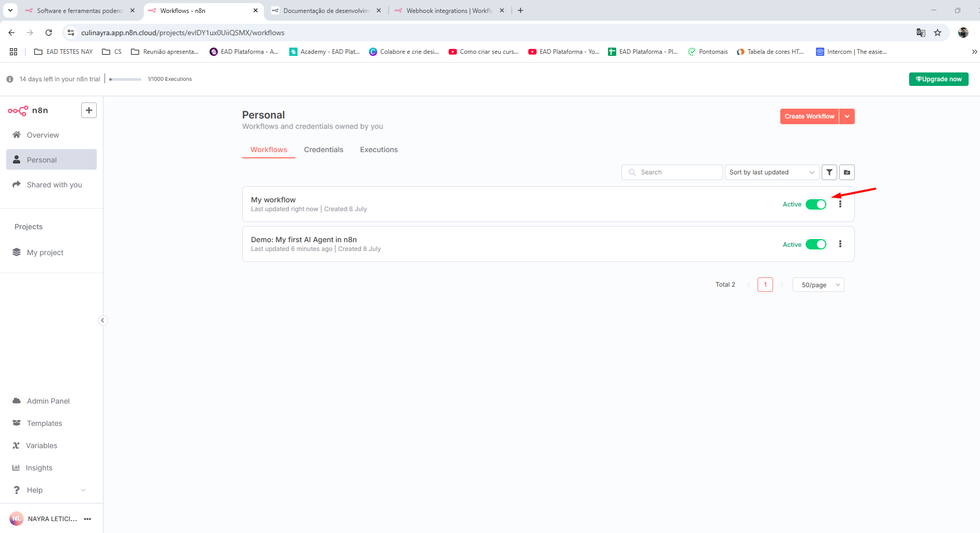Collapse the sidebar with the chevron button
This screenshot has width=980, height=533.
pos(102,320)
